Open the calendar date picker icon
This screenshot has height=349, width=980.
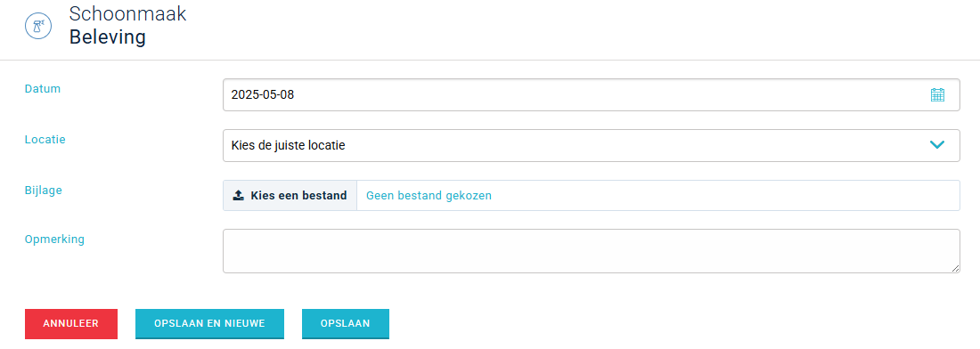(937, 95)
